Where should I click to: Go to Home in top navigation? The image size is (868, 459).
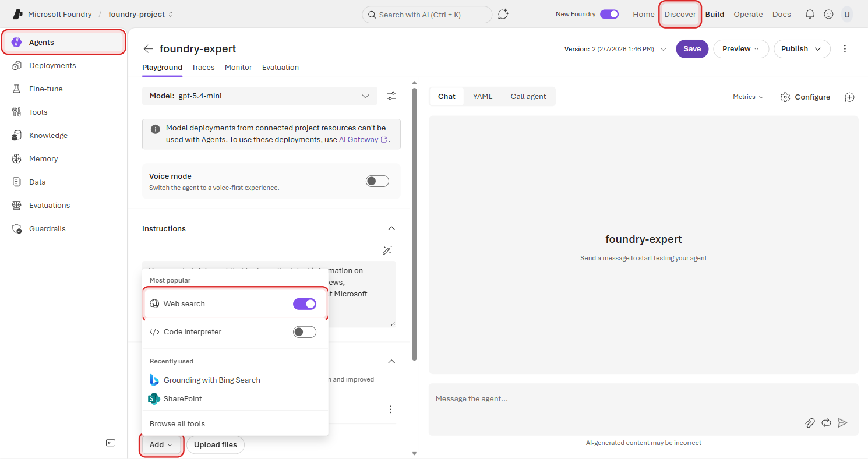pyautogui.click(x=644, y=14)
